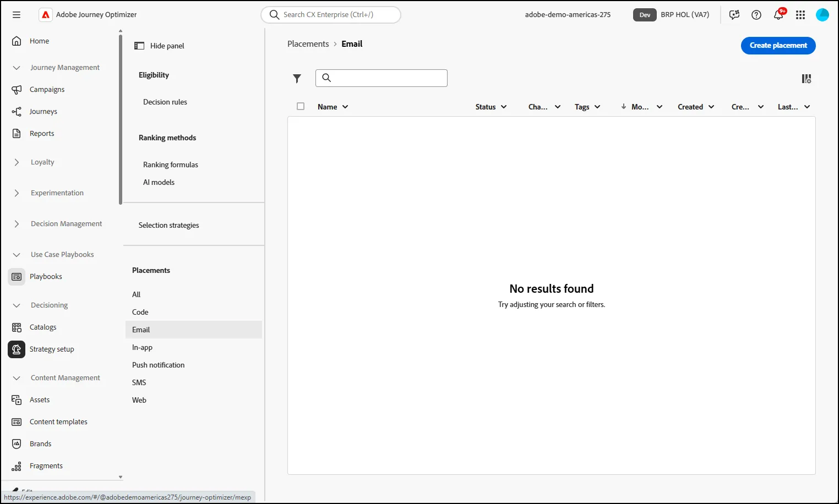Image resolution: width=839 pixels, height=504 pixels.
Task: Expand the Loyalty section
Action: point(17,162)
